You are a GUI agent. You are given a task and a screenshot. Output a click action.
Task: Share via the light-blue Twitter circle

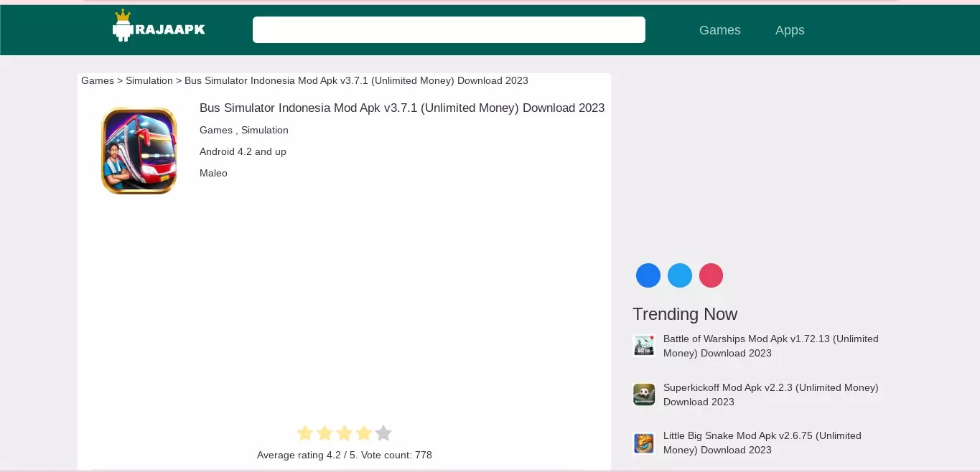pyautogui.click(x=680, y=275)
